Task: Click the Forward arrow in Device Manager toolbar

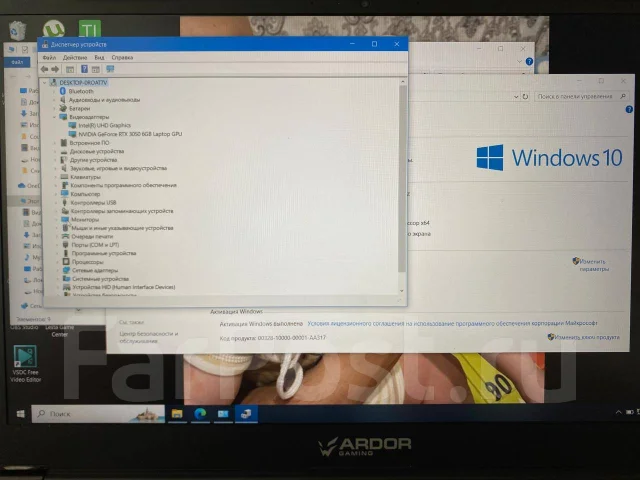Action: pyautogui.click(x=55, y=69)
